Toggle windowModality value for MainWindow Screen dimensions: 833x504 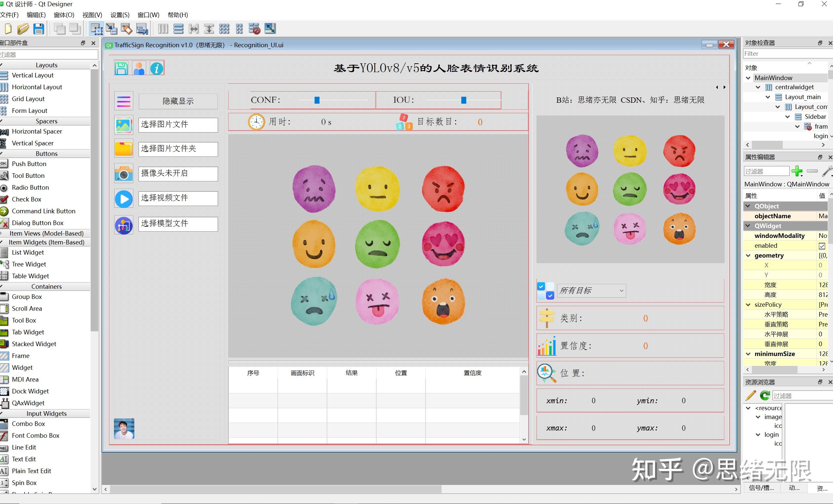coord(822,236)
